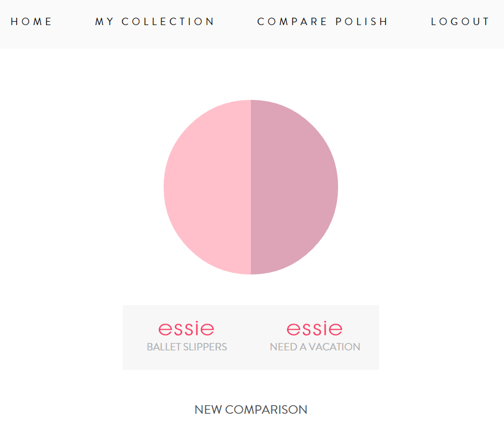Select the light pink Ballet Slippers half-circle
Screen dimensions: 504x436
coord(207,187)
